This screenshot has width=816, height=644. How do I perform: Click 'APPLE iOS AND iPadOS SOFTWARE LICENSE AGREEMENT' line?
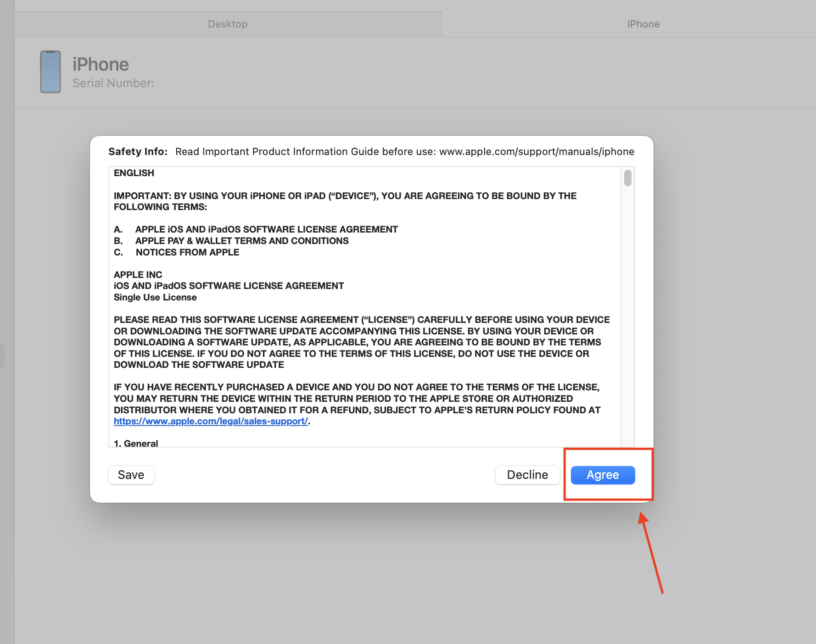point(267,229)
